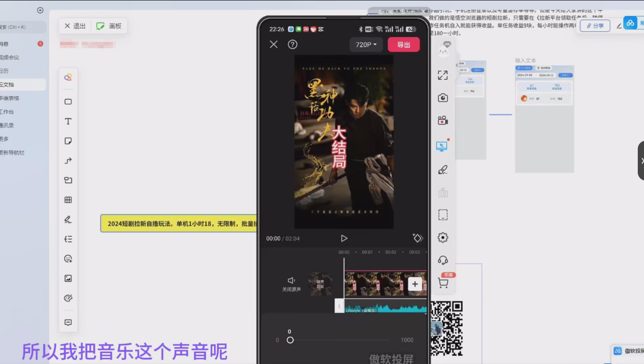Select the highlighter pen tool
Viewport: 644px width, 364px height.
[68, 219]
